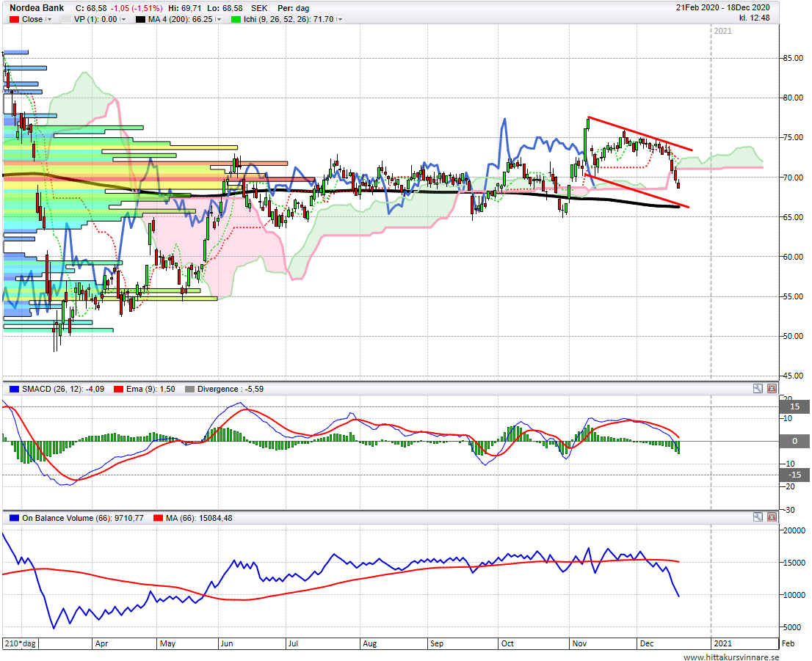The width and height of the screenshot is (812, 661).
Task: Click the Divergence : -5,59 label
Action: point(231,390)
